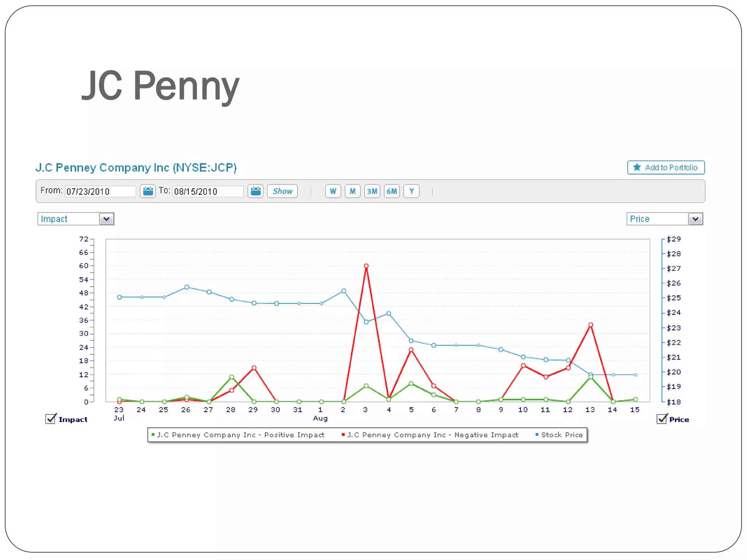Click the star icon in Add to Portfolio
747x560 pixels.
click(x=637, y=167)
